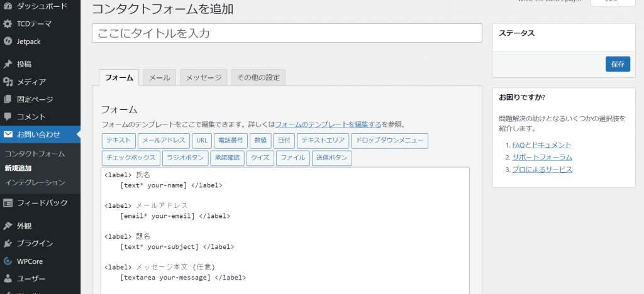Click the plug icon beside プラグイン

tap(8, 244)
